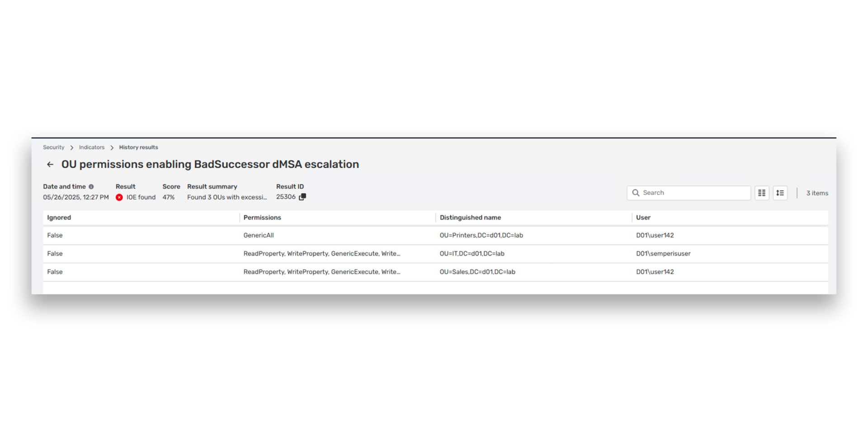
Task: Go back using the arrow beside the title
Action: tap(50, 164)
